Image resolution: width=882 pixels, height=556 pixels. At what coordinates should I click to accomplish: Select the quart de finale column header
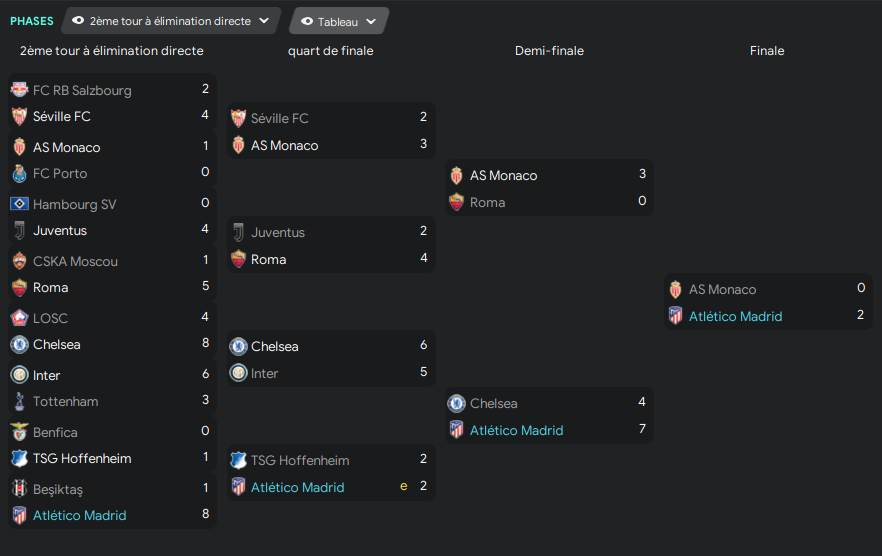330,51
